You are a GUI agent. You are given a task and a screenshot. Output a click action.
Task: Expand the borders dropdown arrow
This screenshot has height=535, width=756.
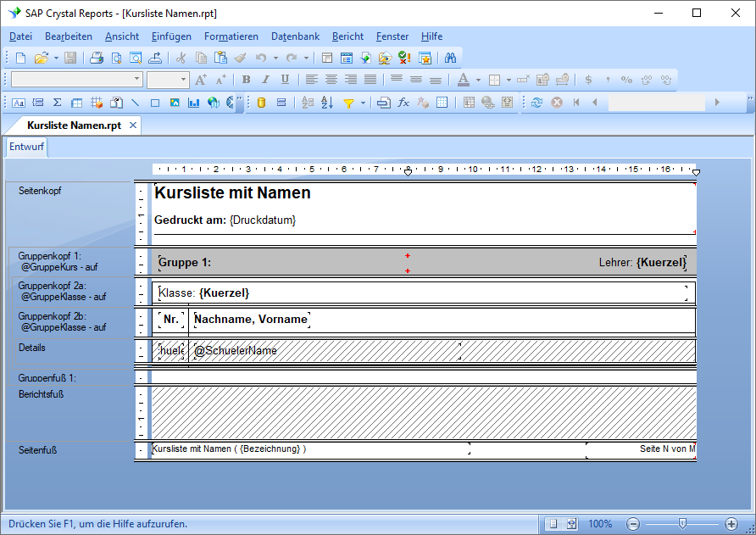tap(509, 80)
